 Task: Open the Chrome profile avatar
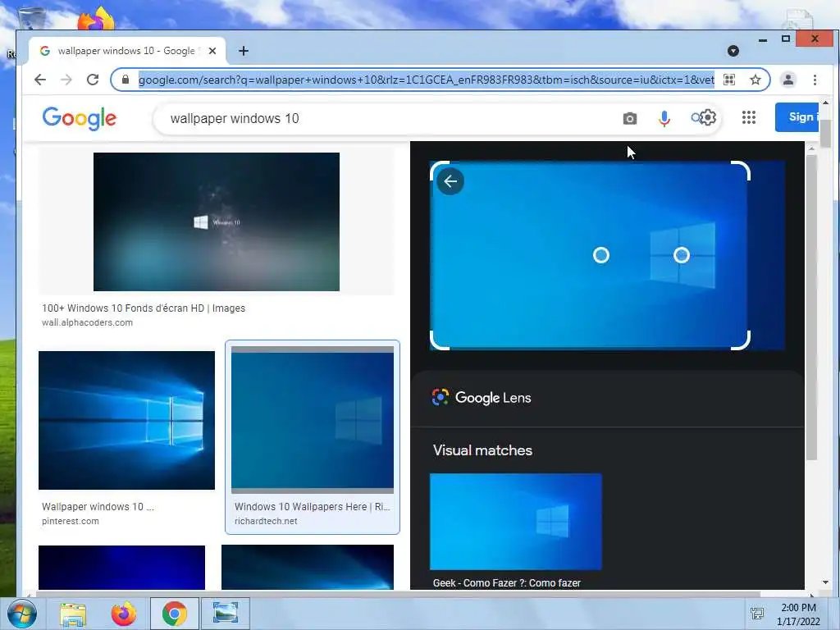point(788,80)
